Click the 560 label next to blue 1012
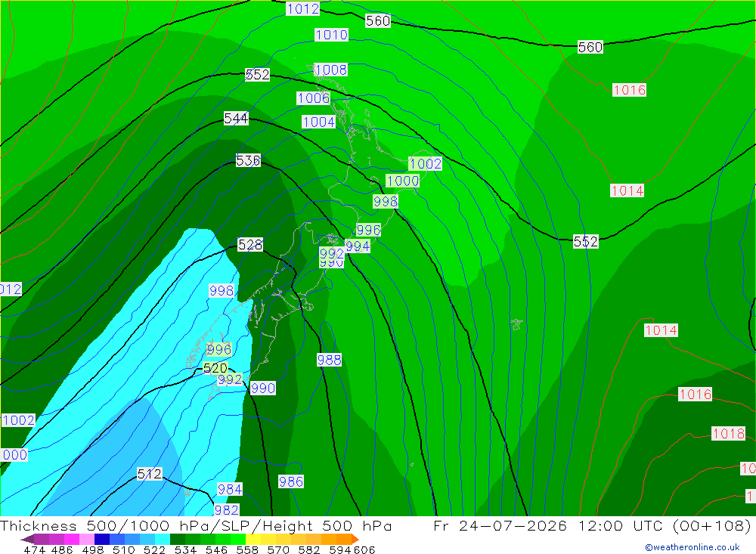The width and height of the screenshot is (756, 554). point(378,21)
